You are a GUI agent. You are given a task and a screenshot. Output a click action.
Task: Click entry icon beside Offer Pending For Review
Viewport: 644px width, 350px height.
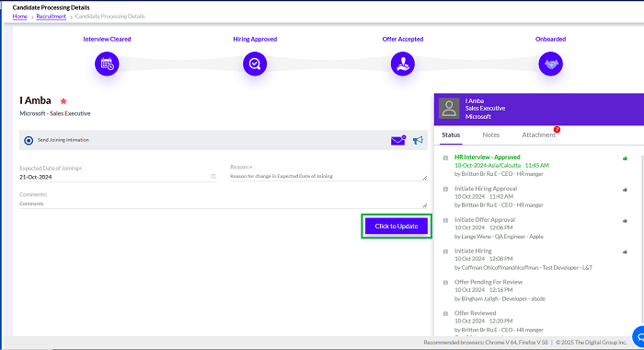445,283
